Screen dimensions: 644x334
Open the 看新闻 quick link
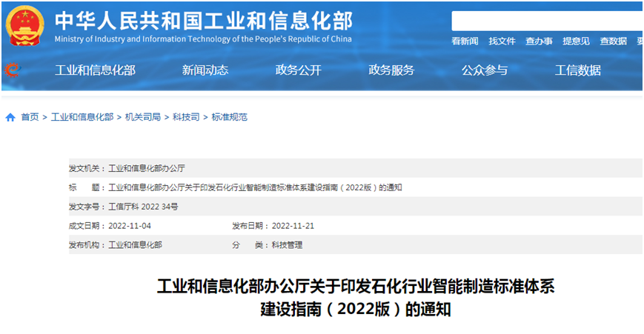tap(465, 41)
